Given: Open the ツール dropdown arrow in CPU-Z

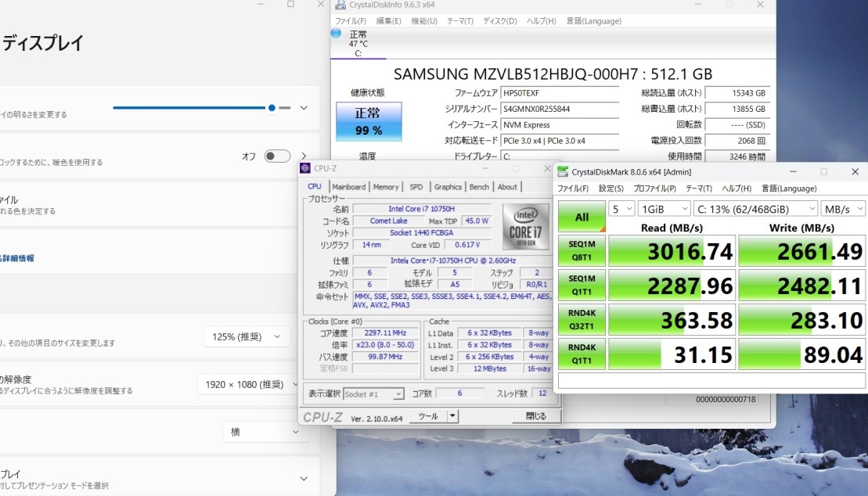Looking at the screenshot, I should click(453, 416).
